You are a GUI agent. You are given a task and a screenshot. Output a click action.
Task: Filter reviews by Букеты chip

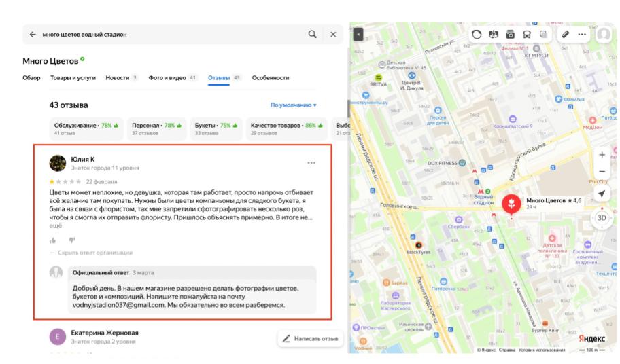click(x=216, y=129)
